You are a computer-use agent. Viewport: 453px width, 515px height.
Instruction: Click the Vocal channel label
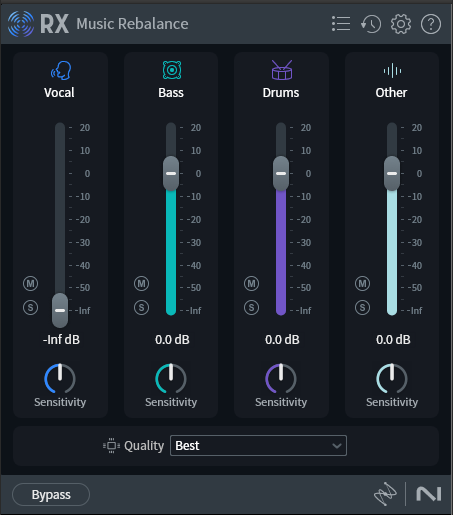click(x=59, y=93)
